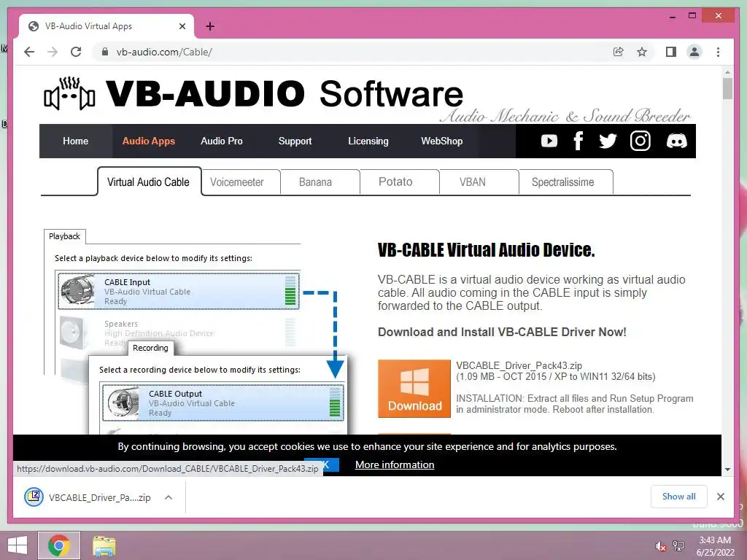
Task: Open the Windows Start menu
Action: click(18, 545)
